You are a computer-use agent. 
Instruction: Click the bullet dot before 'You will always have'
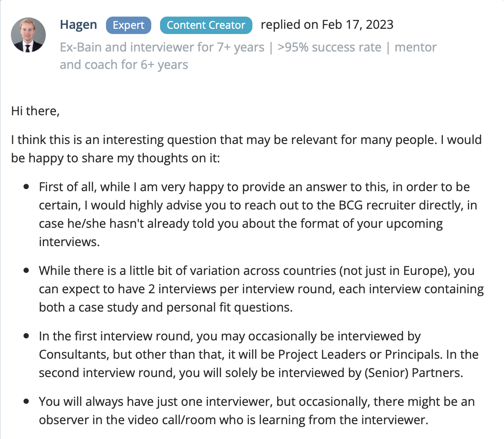[x=26, y=401]
